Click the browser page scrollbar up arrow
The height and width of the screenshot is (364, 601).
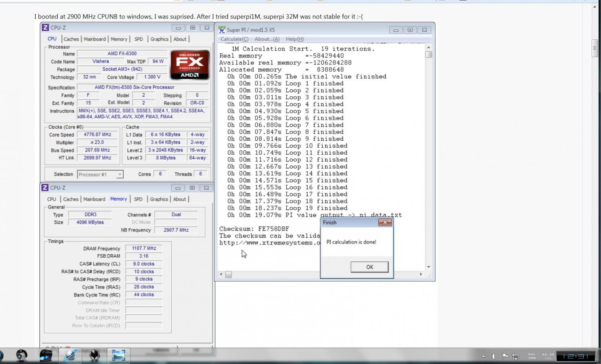595,6
